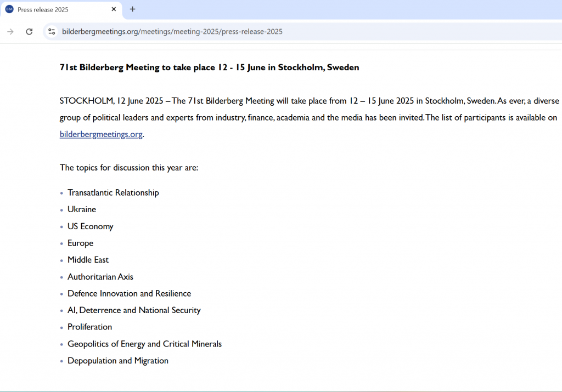The image size is (562, 392).
Task: Click the US Economy list item
Action: (x=91, y=226)
